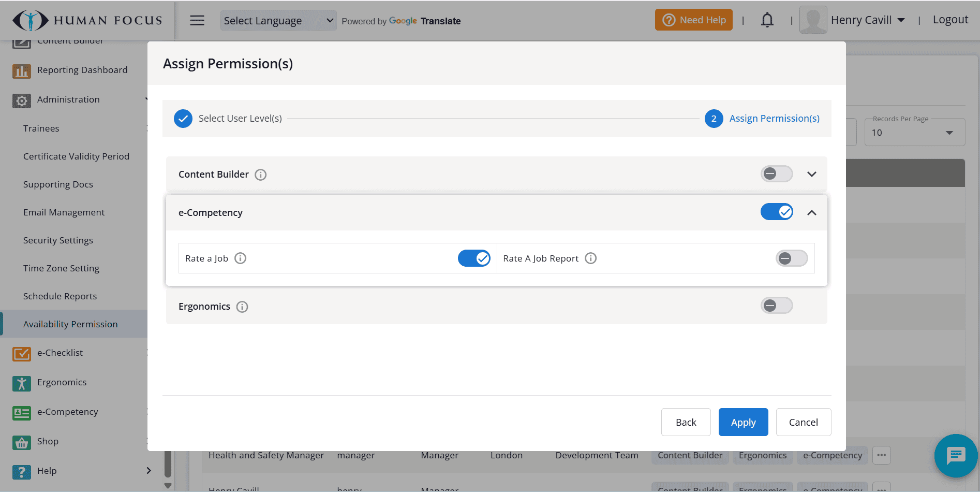
Task: Click the Reporting Dashboard chart icon
Action: click(x=21, y=71)
